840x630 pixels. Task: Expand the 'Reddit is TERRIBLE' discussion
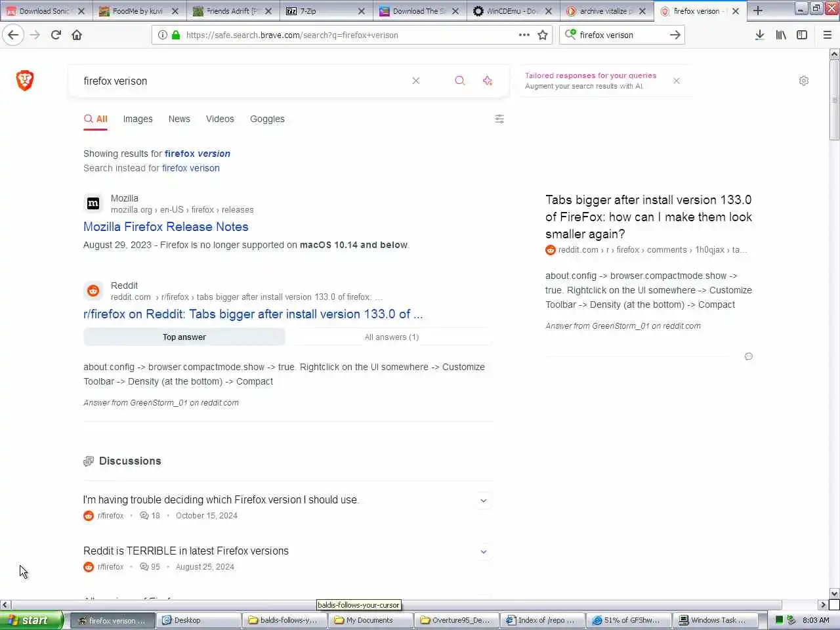point(484,552)
